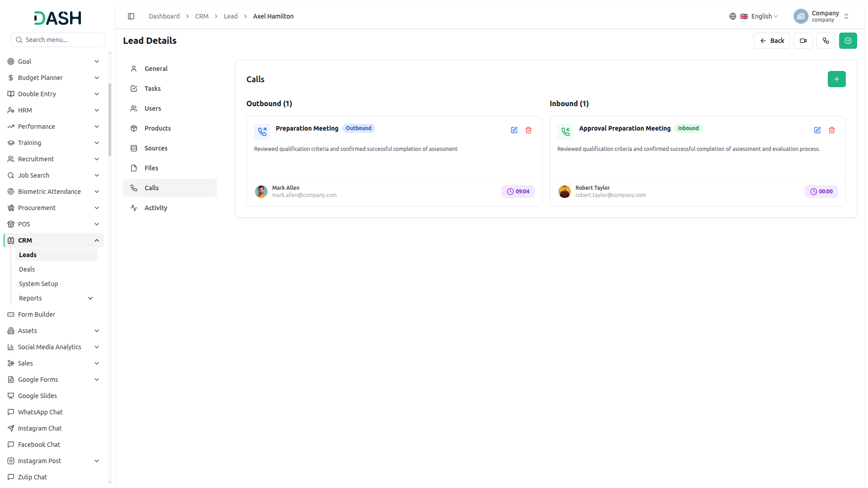This screenshot has width=868, height=488.
Task: Edit the Approval Preparation Meeting call
Action: point(817,130)
